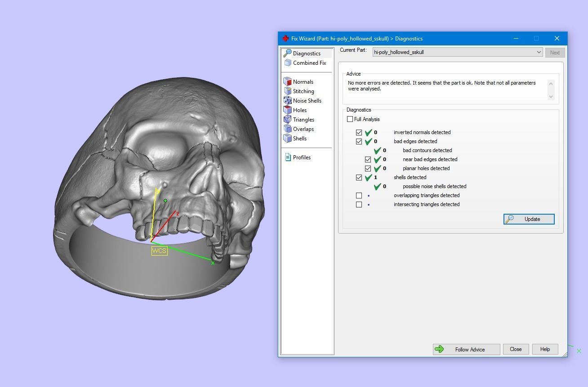
Task: Click the 'shells detected' count 1
Action: (x=375, y=177)
